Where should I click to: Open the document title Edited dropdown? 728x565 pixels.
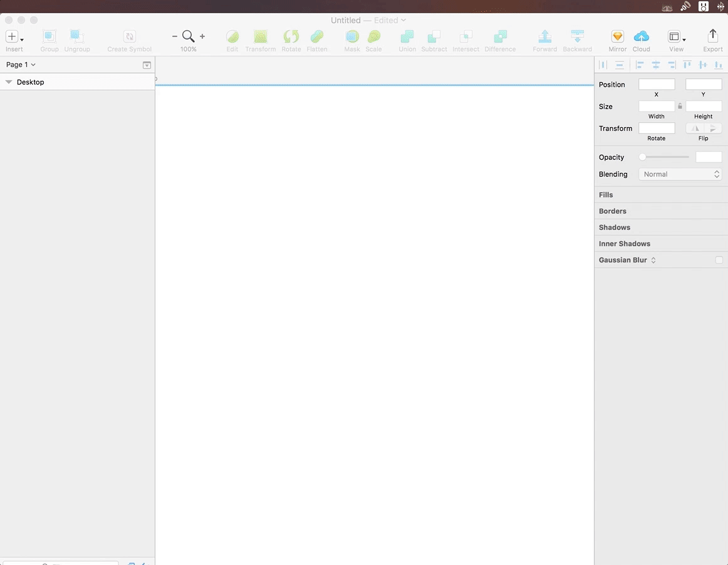click(390, 20)
